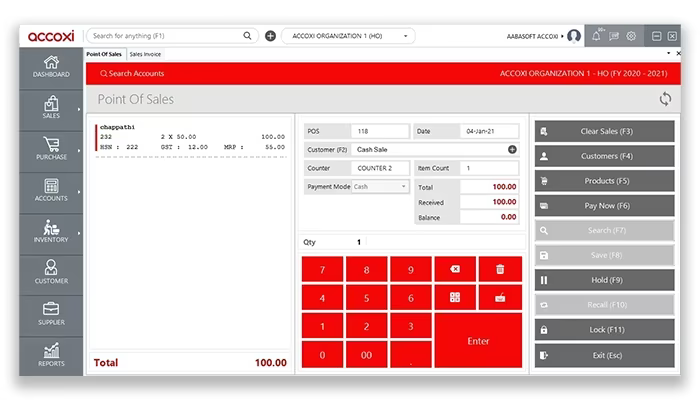Click the Search (F7) button
Viewport: 700px width, 400px height.
[x=604, y=230]
